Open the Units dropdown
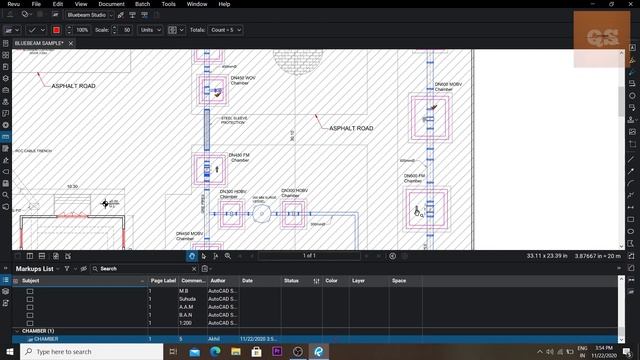The image size is (640, 360). [x=150, y=30]
